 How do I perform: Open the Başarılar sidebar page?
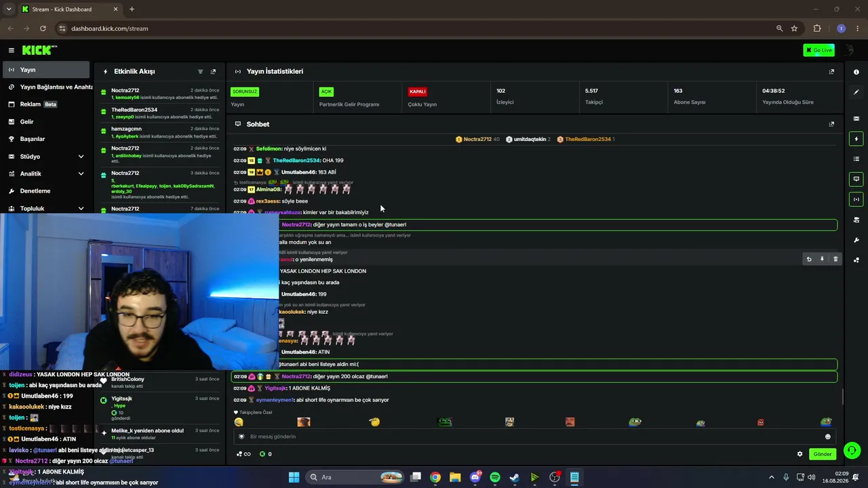coord(47,139)
